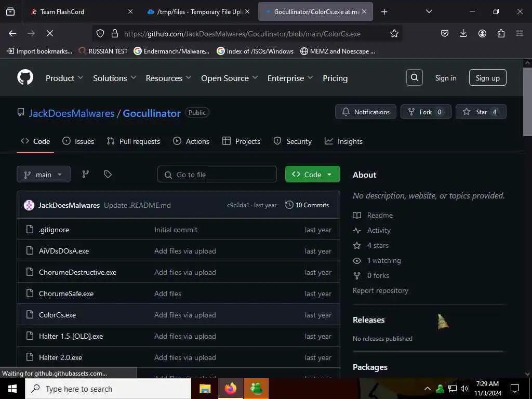Click the Go to file search field

[217, 175]
